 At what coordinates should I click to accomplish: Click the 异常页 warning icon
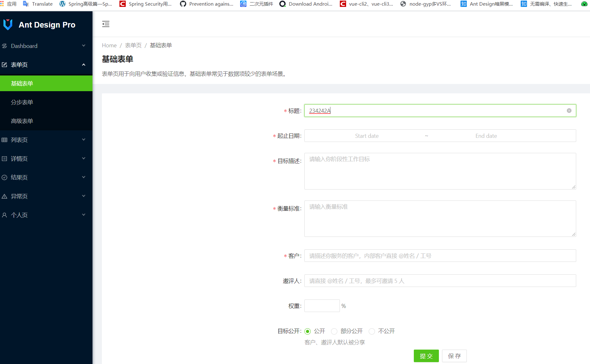[x=4, y=196]
